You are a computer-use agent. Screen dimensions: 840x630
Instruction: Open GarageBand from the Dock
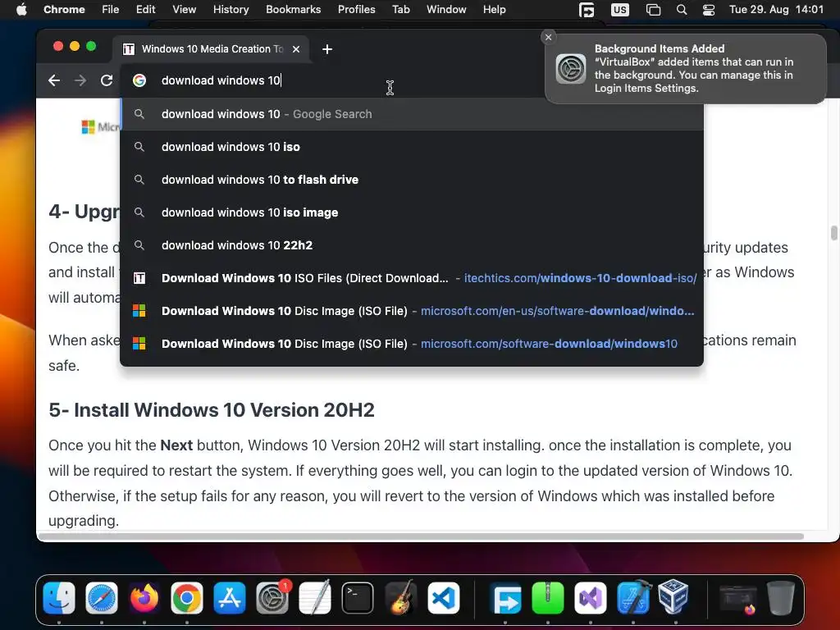(400, 597)
